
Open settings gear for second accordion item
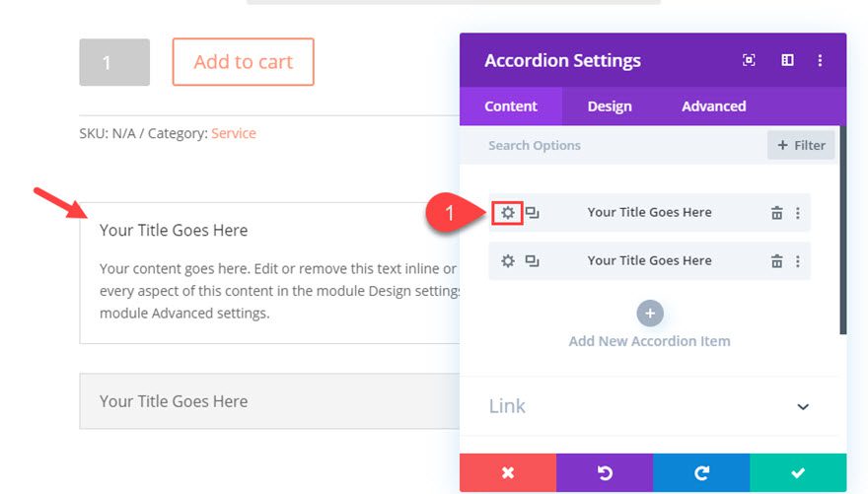coord(508,261)
